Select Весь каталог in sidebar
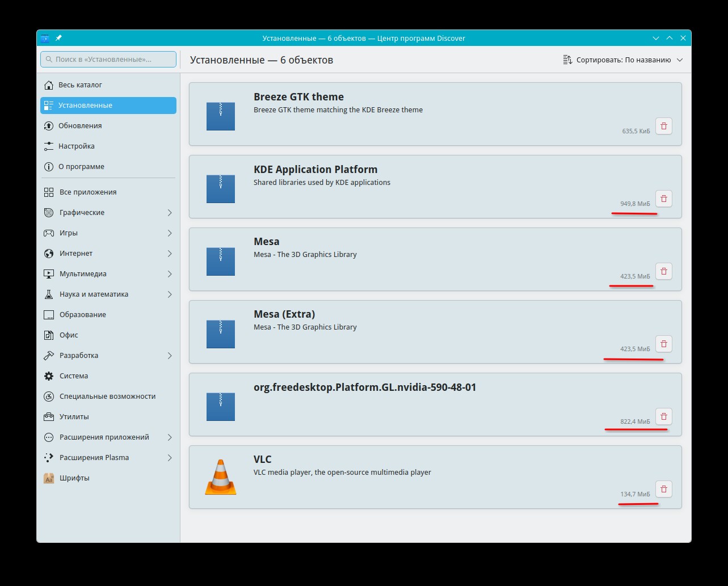Screen dimensions: 728x586 pos(80,85)
